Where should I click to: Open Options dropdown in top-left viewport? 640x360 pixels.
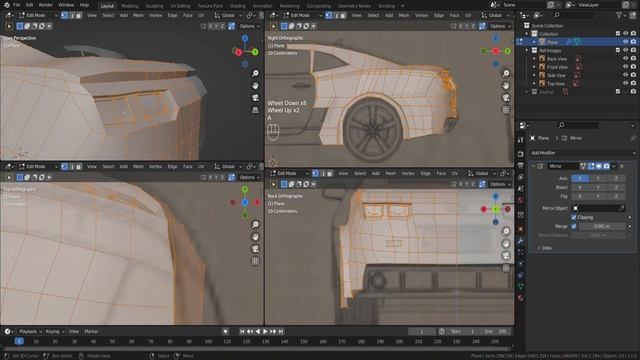[249, 26]
